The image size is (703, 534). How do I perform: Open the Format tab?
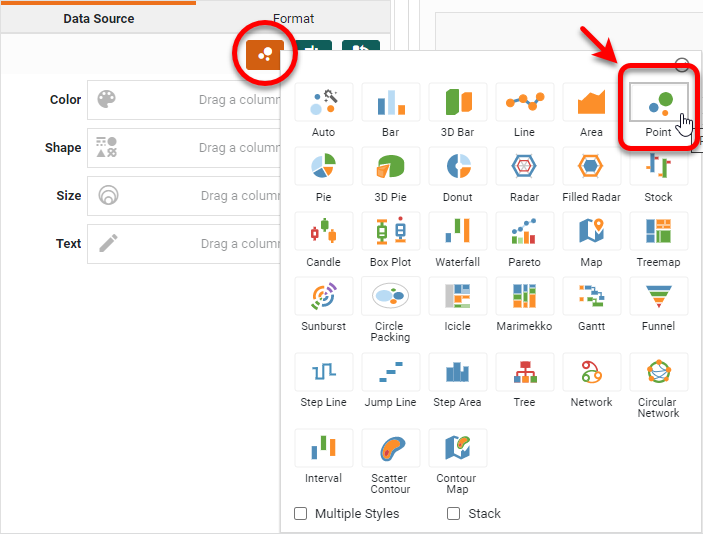293,18
